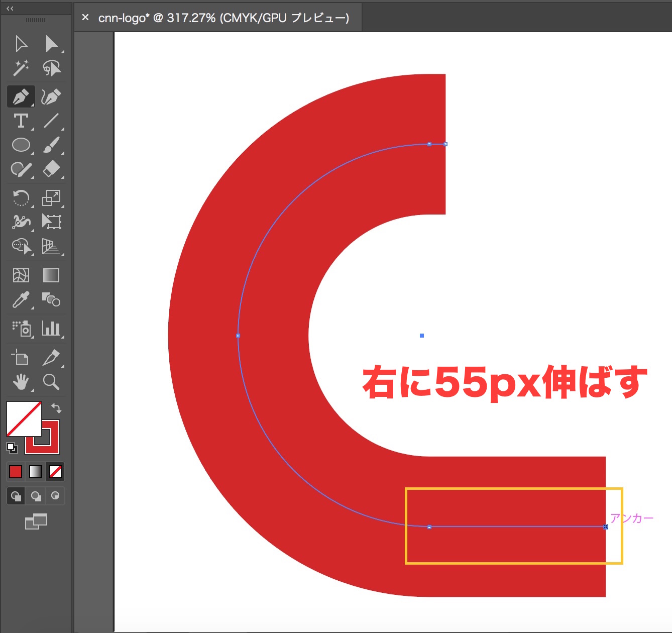Choose the Gradient tool
The height and width of the screenshot is (633, 672).
(x=51, y=275)
